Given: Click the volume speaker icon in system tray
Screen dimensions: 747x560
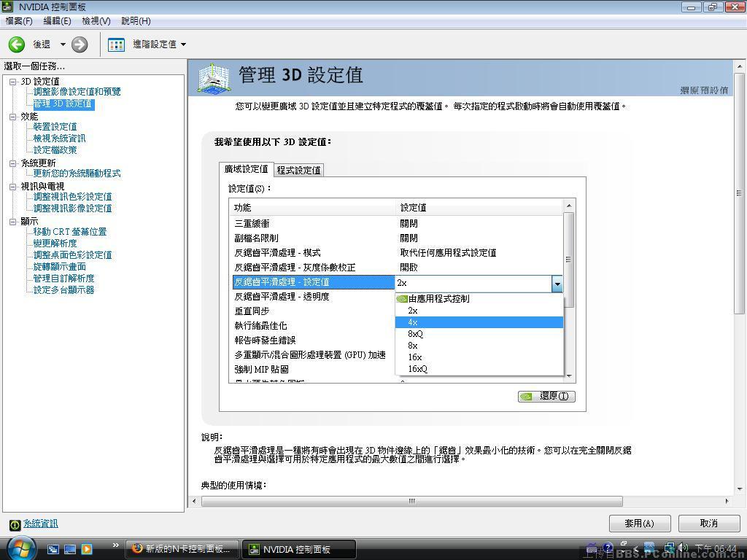Looking at the screenshot, I should tap(681, 548).
